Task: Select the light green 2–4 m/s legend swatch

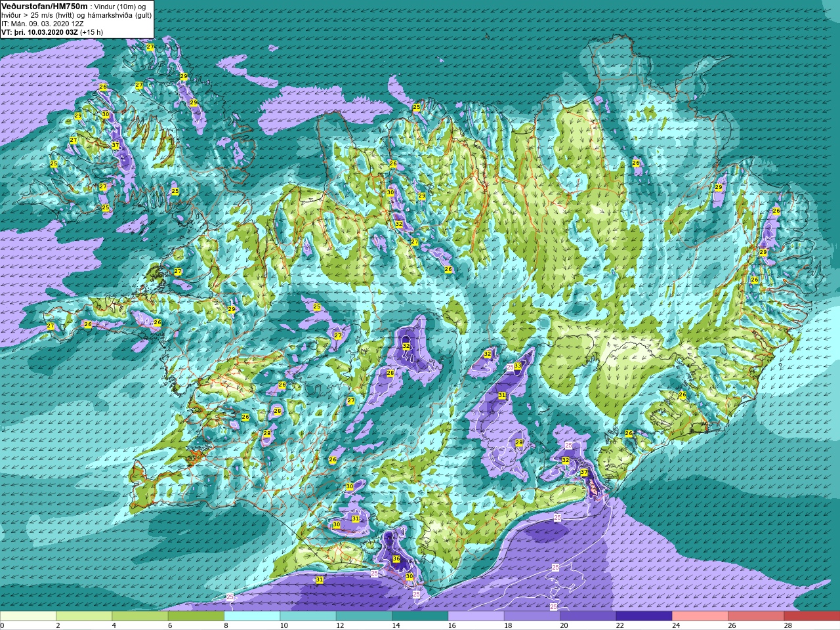Action: [84, 616]
